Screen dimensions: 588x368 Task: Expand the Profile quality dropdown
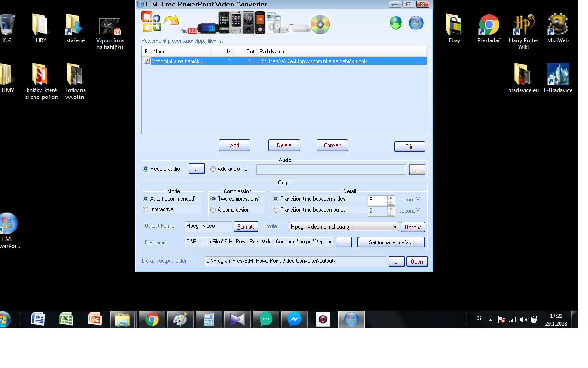(x=395, y=227)
